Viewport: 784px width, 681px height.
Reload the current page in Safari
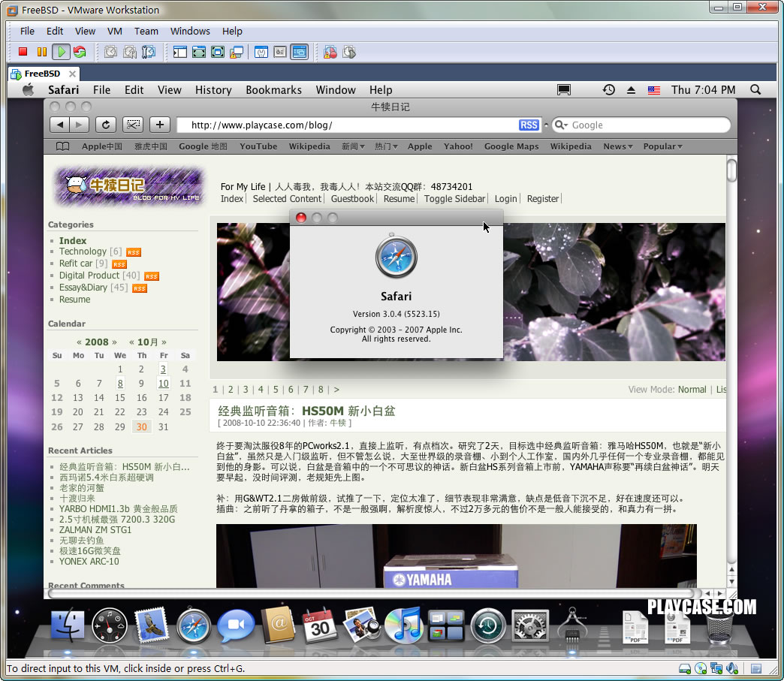[x=105, y=125]
